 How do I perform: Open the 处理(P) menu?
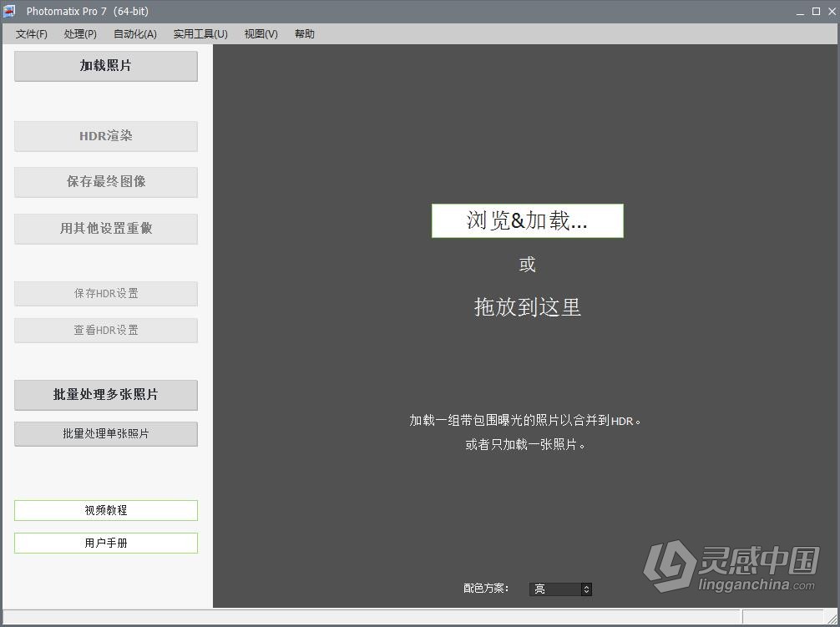(80, 33)
